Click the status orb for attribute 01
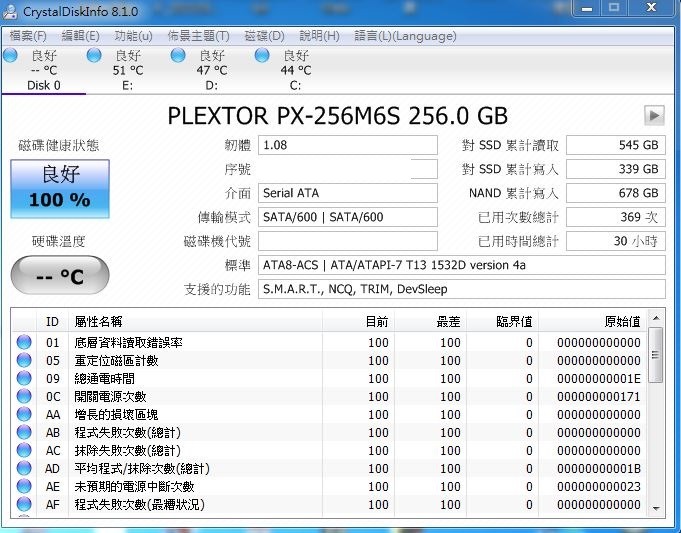 [x=24, y=342]
